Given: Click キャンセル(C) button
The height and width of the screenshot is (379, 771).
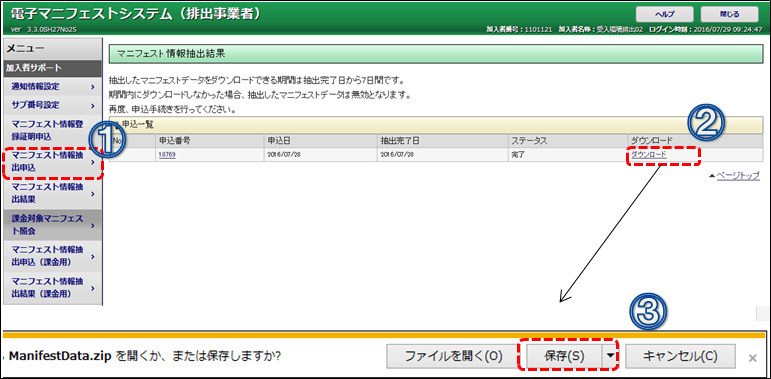Looking at the screenshot, I should click(681, 356).
